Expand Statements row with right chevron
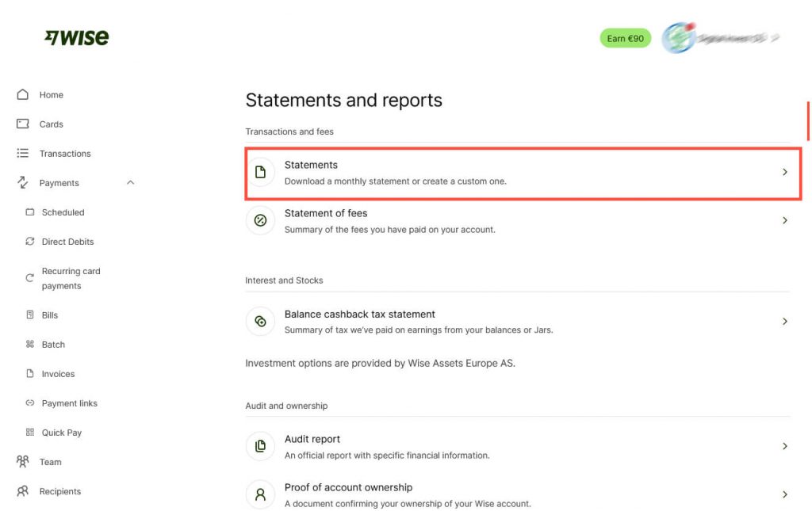812x511 pixels. [784, 172]
